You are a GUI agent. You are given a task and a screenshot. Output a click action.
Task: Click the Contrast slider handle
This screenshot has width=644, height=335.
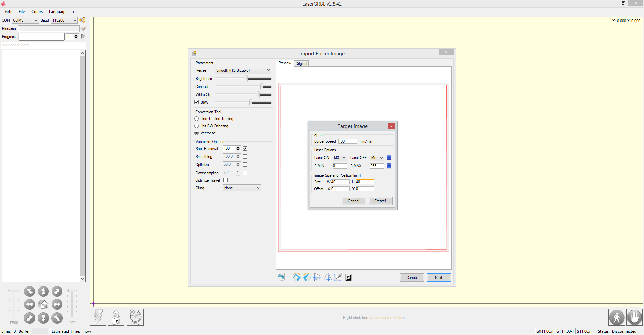coord(262,87)
